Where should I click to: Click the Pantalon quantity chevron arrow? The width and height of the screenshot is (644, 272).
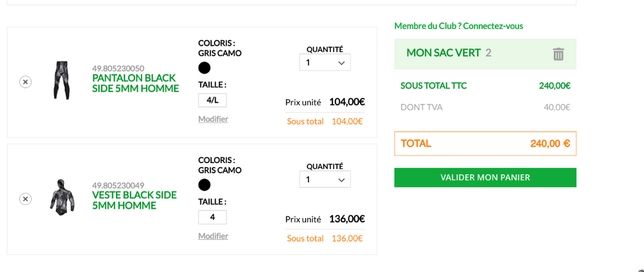click(341, 63)
